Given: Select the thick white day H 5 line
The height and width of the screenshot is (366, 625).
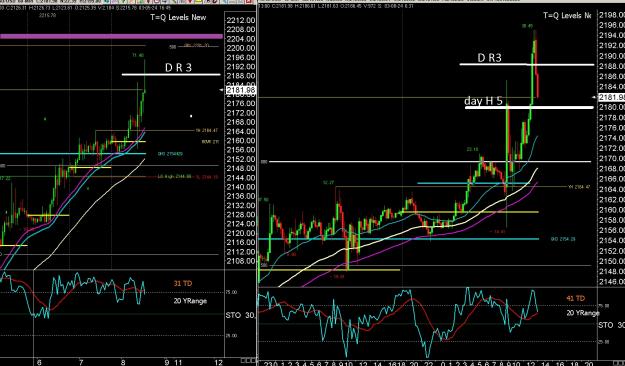Looking at the screenshot, I should pos(529,107).
